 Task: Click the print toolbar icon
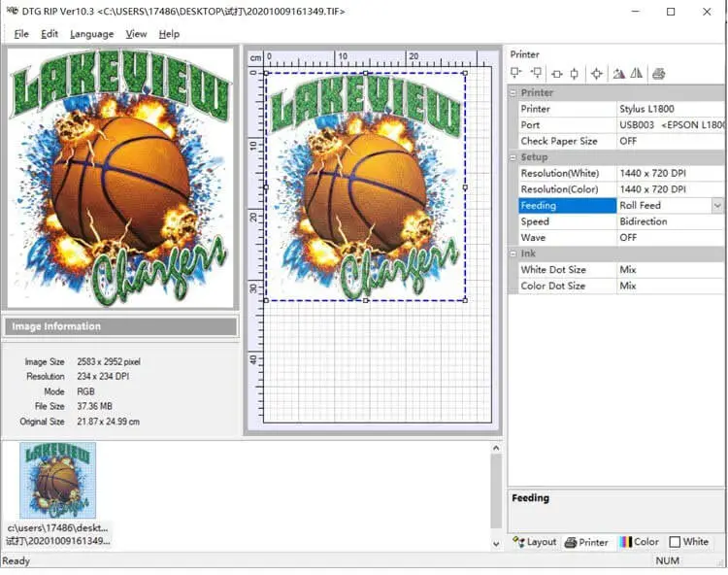coord(658,74)
